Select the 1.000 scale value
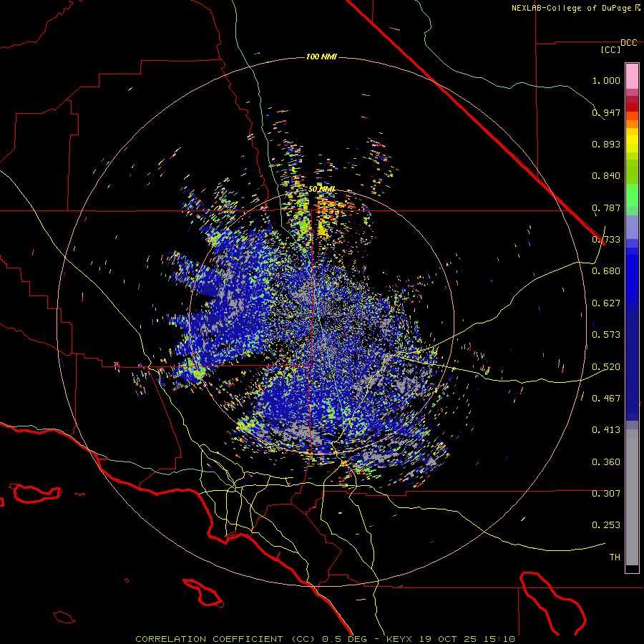 tap(606, 80)
